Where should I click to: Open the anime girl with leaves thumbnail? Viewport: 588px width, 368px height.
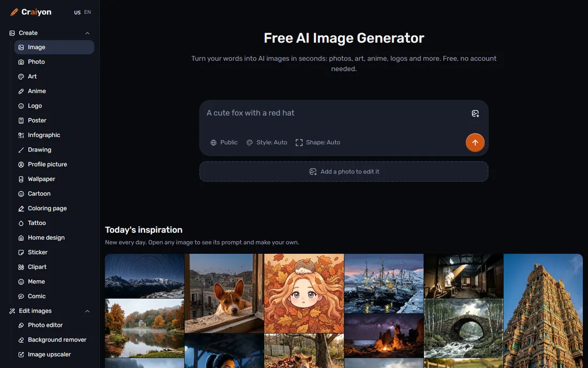pyautogui.click(x=304, y=293)
